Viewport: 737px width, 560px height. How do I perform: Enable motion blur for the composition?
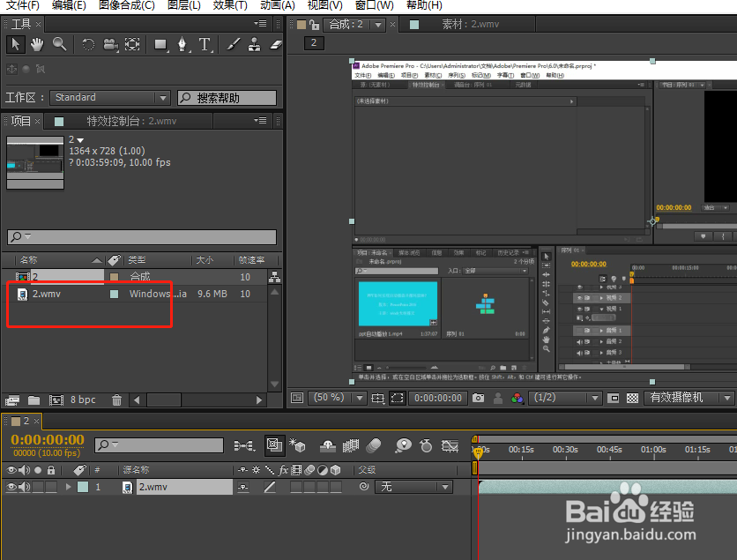[x=374, y=445]
